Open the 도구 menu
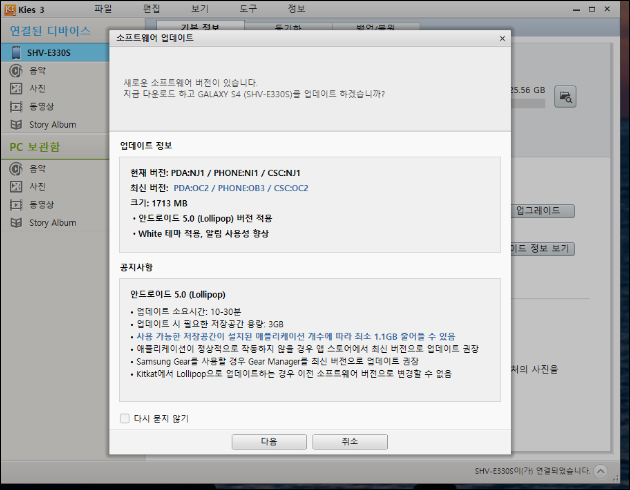This screenshot has height=490, width=630. (x=248, y=9)
